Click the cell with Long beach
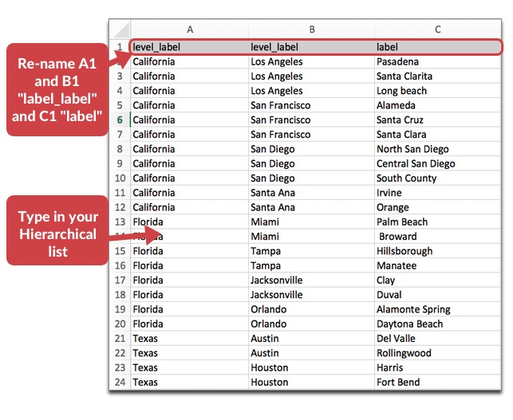The width and height of the screenshot is (513, 420). coord(438,91)
